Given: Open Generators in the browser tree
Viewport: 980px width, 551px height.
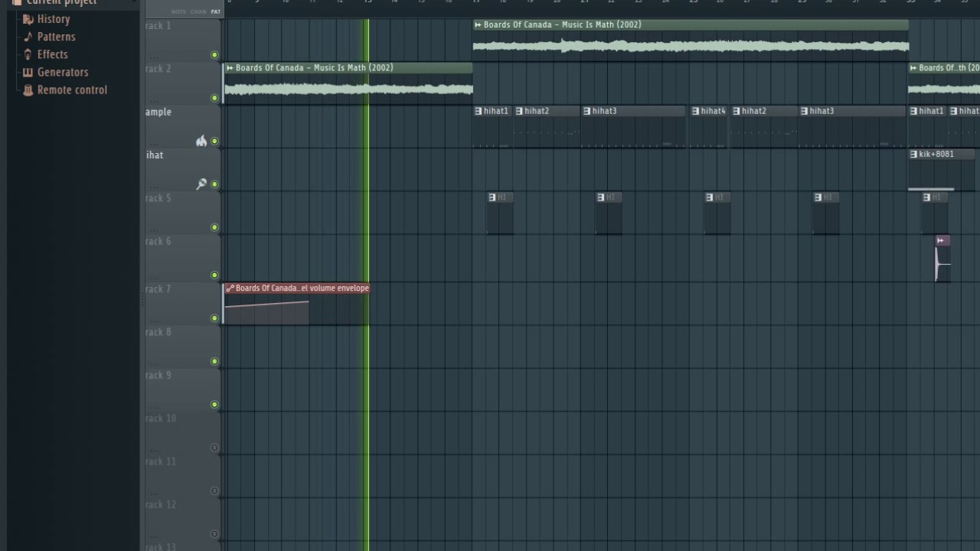Looking at the screenshot, I should [x=63, y=72].
